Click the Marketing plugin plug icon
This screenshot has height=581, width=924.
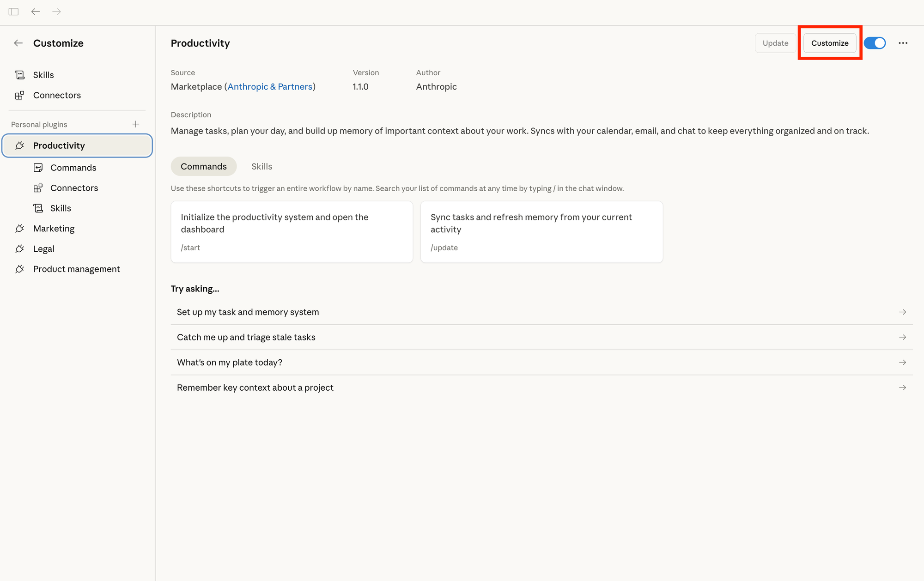coord(19,229)
